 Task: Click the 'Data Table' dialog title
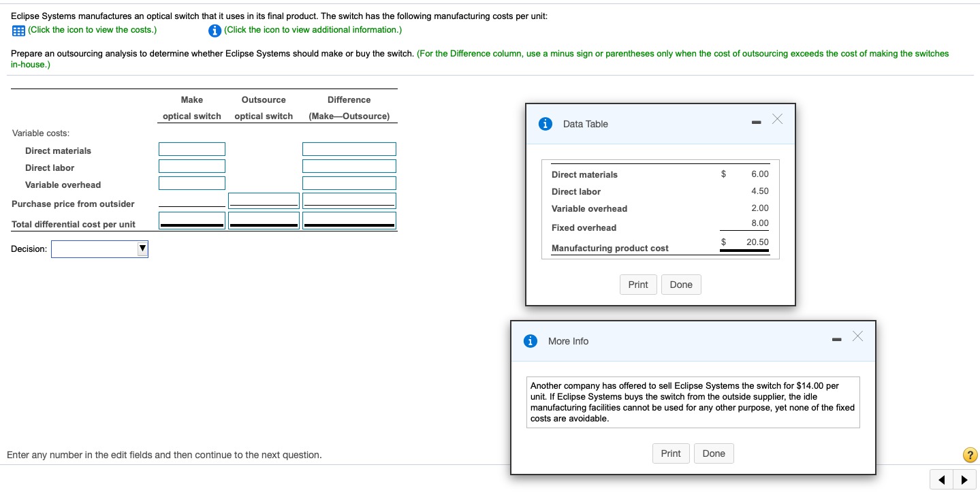point(586,124)
